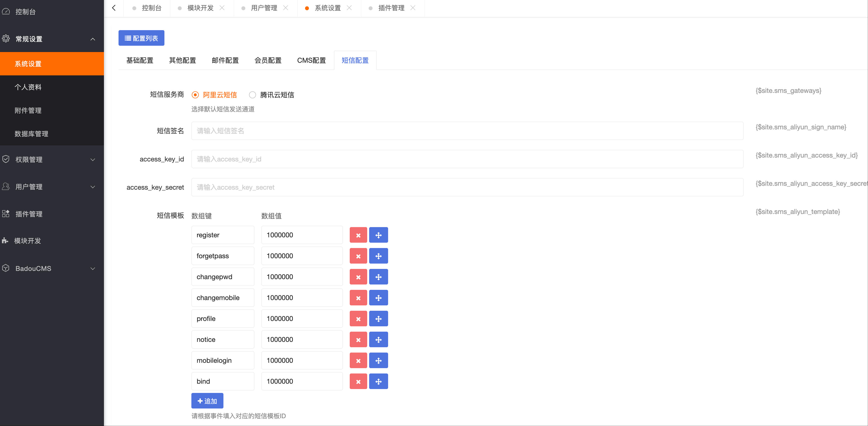
Task: Close the 用户管理 tab with its ×
Action: 286,8
